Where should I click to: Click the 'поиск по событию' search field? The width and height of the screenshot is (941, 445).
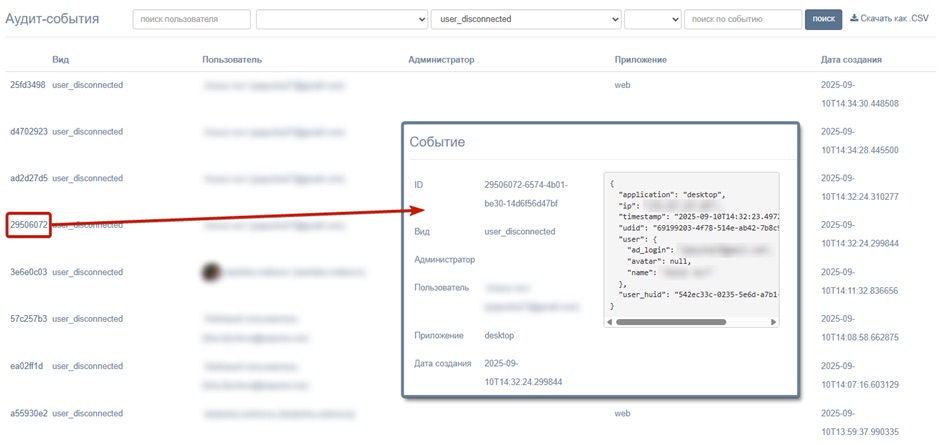742,19
